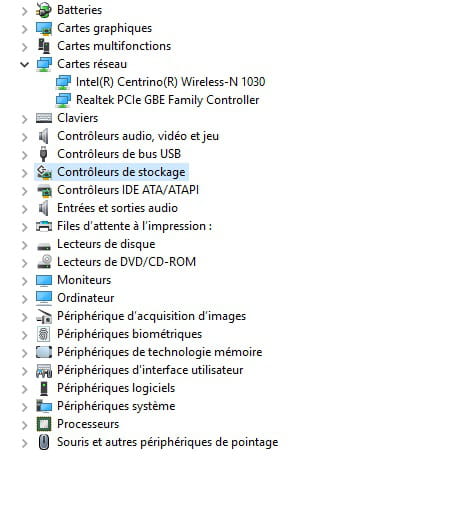The height and width of the screenshot is (514, 461).
Task: Select Lecteurs de disque entry
Action: (106, 244)
